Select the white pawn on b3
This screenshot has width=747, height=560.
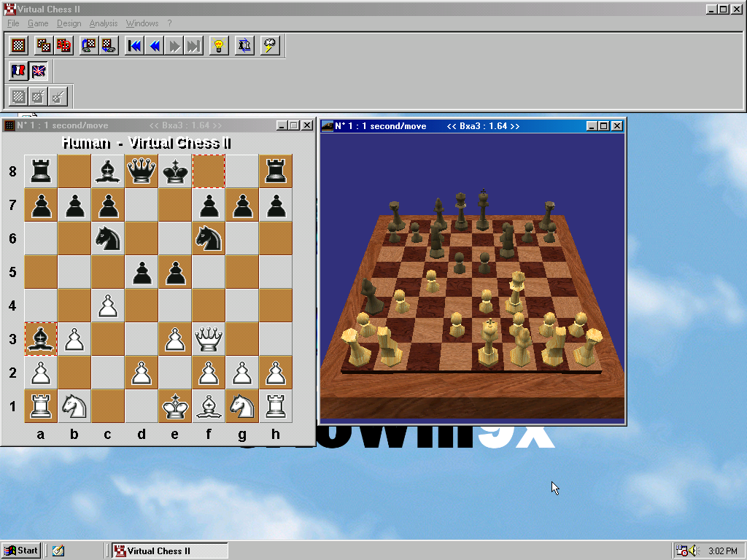74,338
